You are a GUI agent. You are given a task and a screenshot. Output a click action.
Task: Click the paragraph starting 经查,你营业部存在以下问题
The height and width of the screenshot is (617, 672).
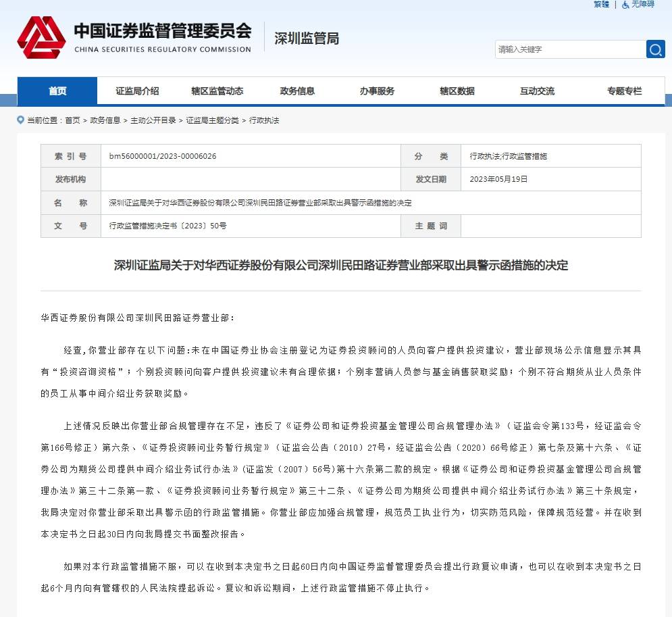[x=340, y=372]
